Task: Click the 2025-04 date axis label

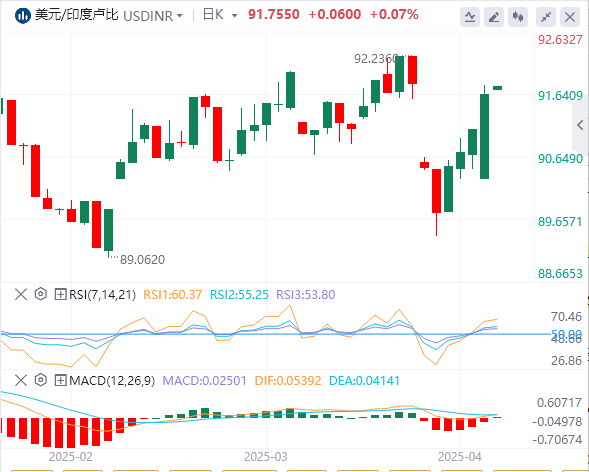Action: click(x=460, y=457)
